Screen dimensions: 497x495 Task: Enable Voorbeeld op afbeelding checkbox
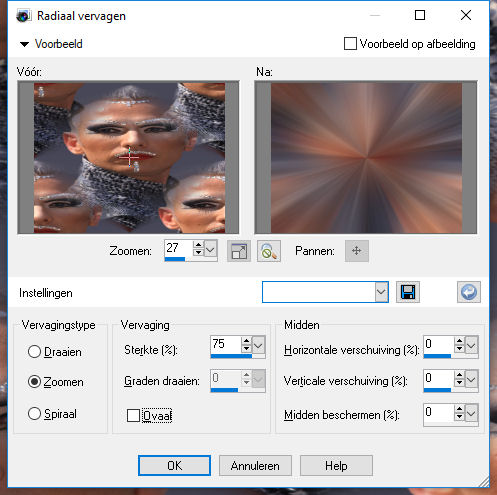point(350,44)
